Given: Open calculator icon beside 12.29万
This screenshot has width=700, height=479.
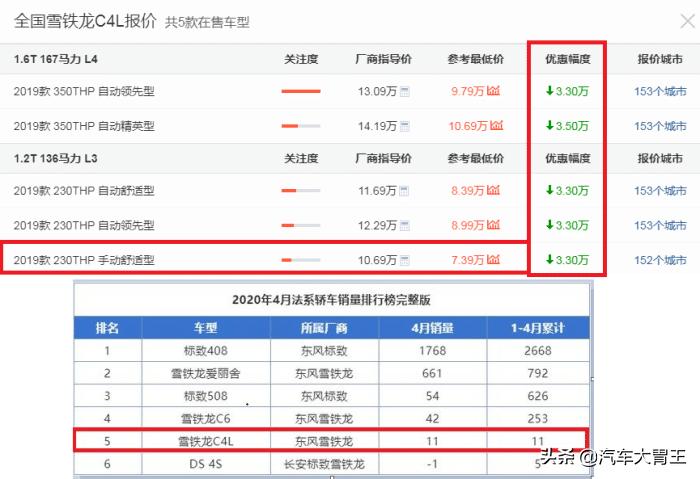Looking at the screenshot, I should (404, 226).
